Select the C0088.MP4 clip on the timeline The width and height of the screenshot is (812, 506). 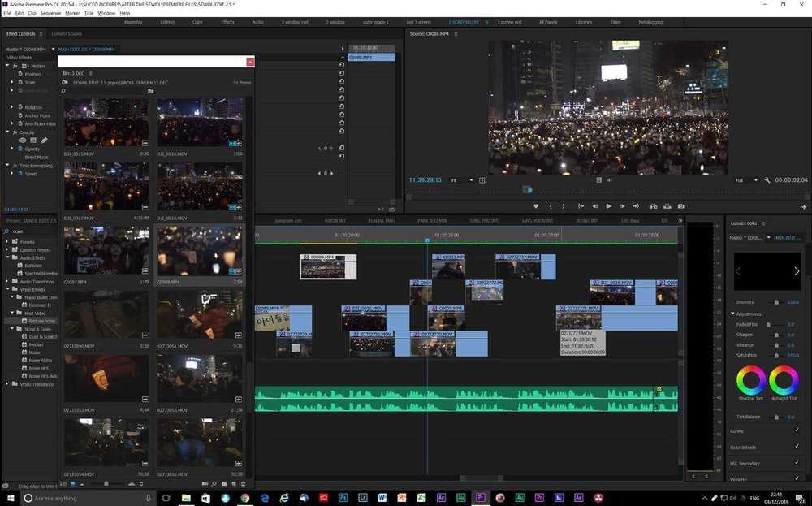pyautogui.click(x=328, y=266)
